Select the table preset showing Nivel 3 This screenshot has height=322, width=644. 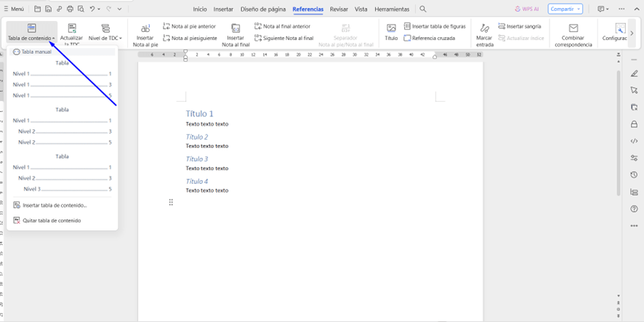[x=62, y=172]
